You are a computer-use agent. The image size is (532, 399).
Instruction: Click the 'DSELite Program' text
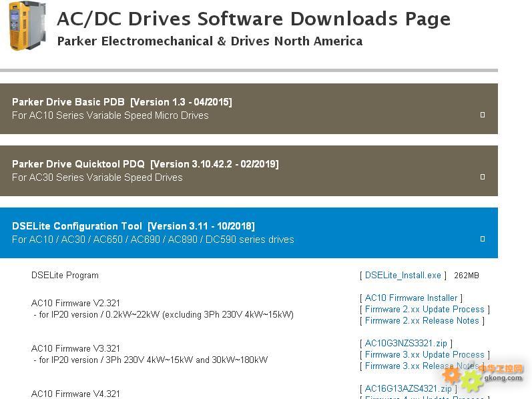[65, 275]
